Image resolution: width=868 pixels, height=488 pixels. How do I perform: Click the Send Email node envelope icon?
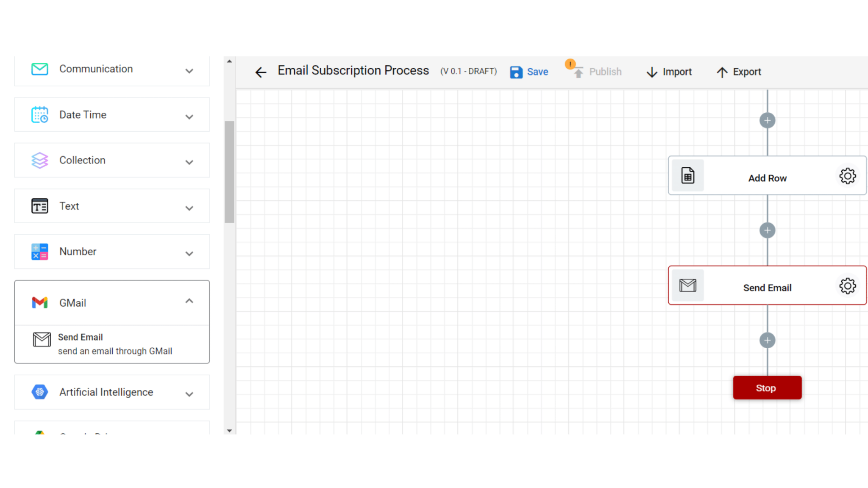point(688,286)
